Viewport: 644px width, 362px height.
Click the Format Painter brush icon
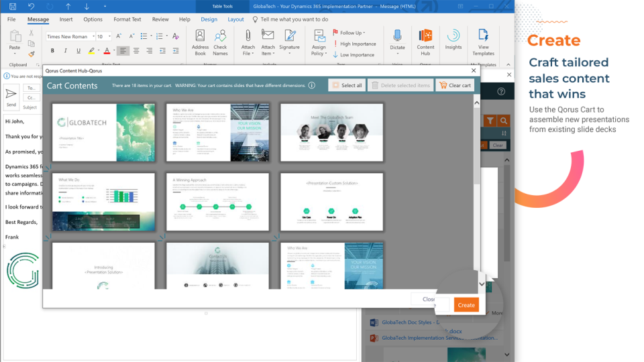point(32,54)
